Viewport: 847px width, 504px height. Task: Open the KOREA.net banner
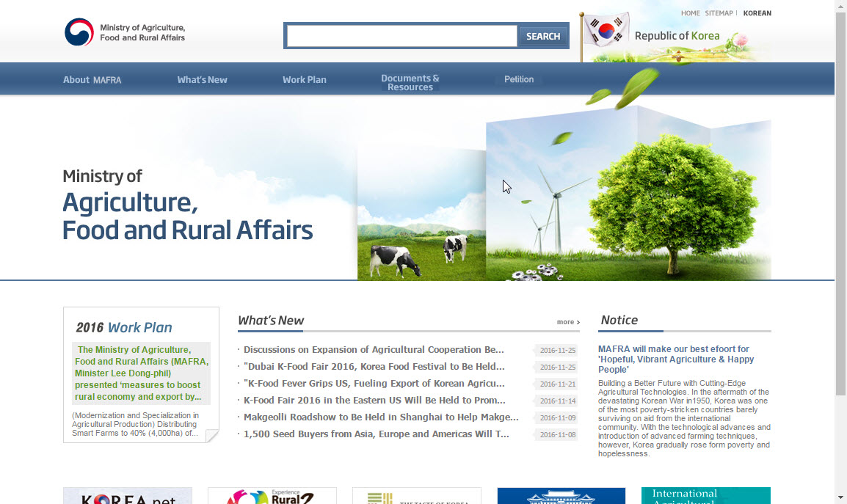(x=128, y=497)
